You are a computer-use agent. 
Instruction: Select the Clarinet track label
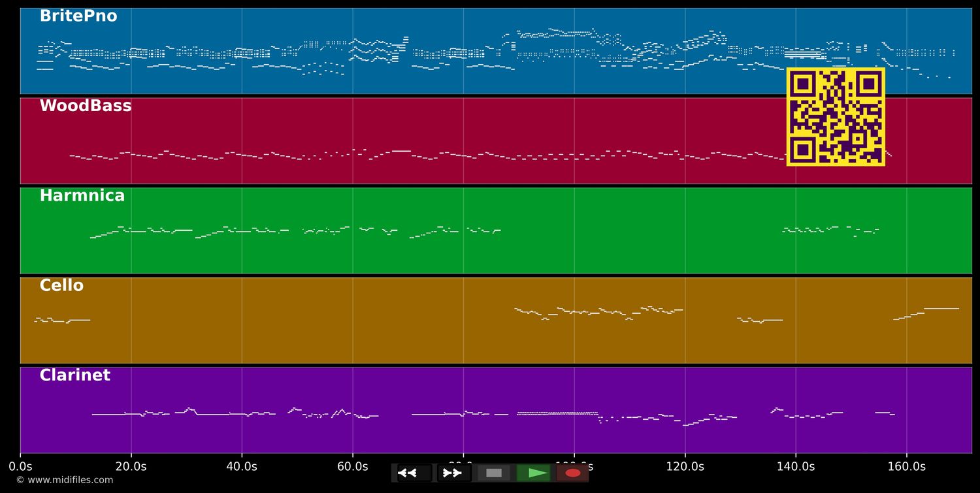(x=75, y=375)
